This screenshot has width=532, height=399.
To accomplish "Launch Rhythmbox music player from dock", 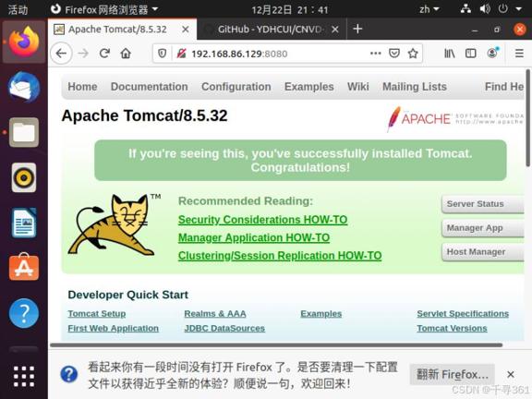I will 24,177.
